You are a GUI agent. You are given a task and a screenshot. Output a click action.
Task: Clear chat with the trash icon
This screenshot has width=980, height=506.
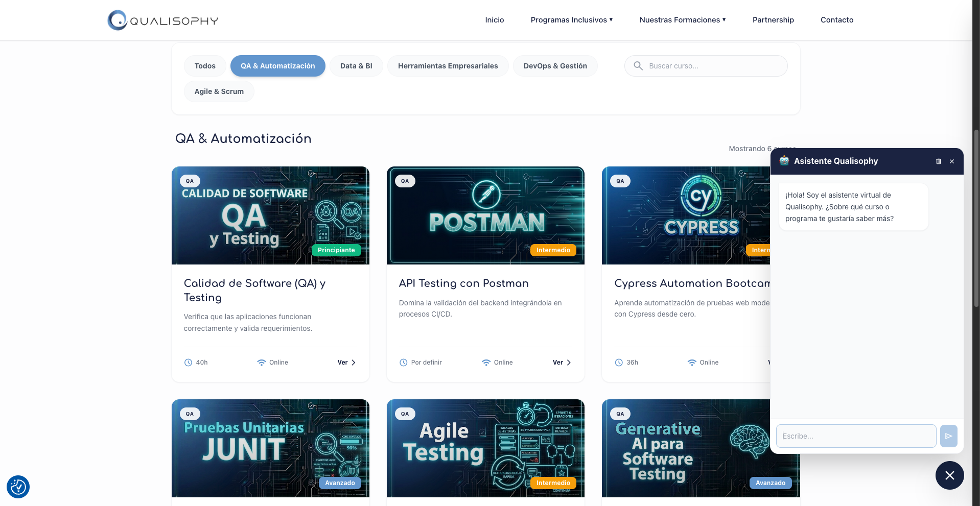[938, 161]
